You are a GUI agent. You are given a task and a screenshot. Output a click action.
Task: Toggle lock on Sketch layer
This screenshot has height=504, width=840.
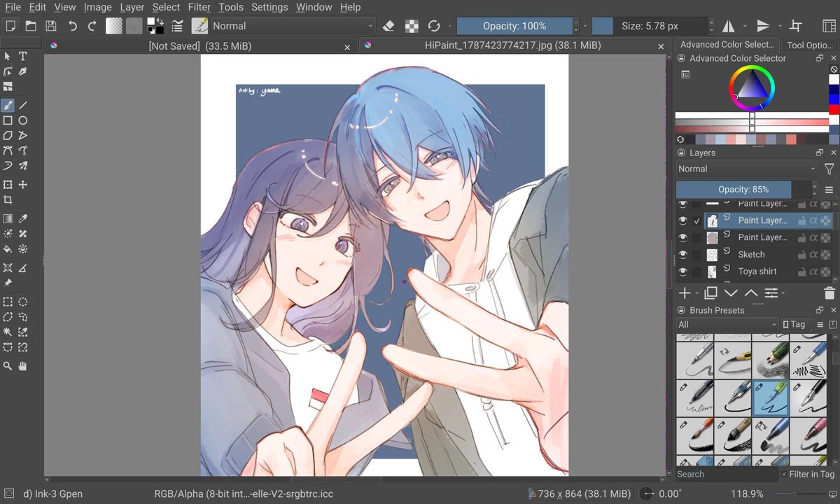coord(801,254)
